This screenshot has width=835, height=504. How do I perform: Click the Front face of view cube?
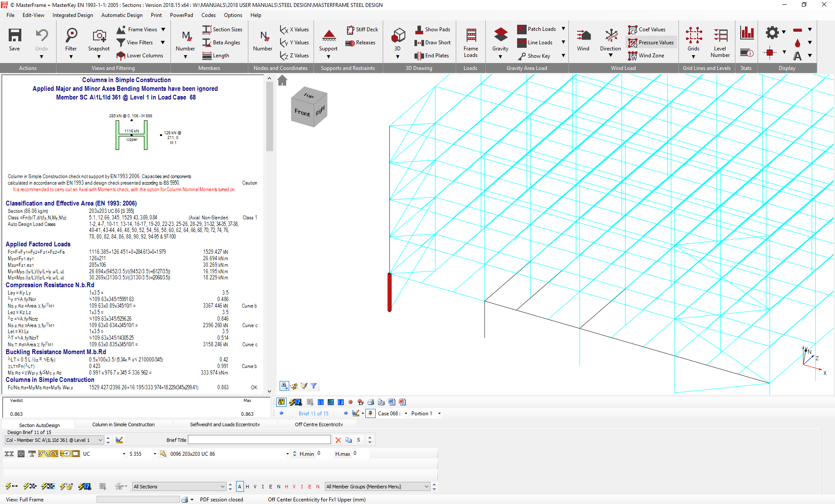(x=302, y=112)
